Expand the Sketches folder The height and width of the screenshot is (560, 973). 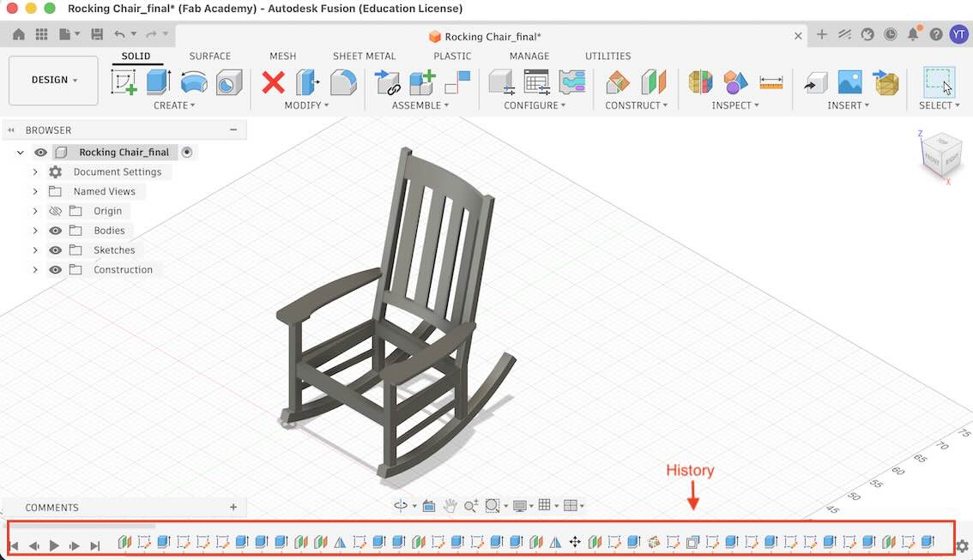pos(35,250)
